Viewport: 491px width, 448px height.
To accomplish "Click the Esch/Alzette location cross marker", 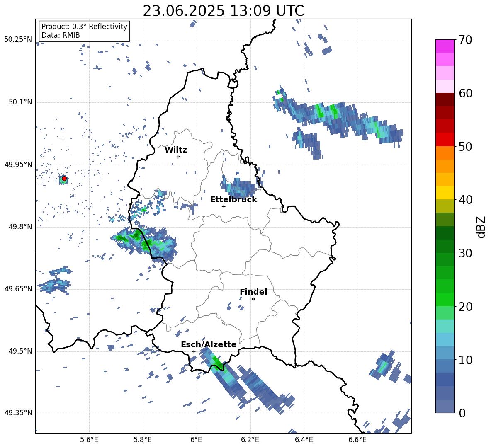I will (194, 351).
